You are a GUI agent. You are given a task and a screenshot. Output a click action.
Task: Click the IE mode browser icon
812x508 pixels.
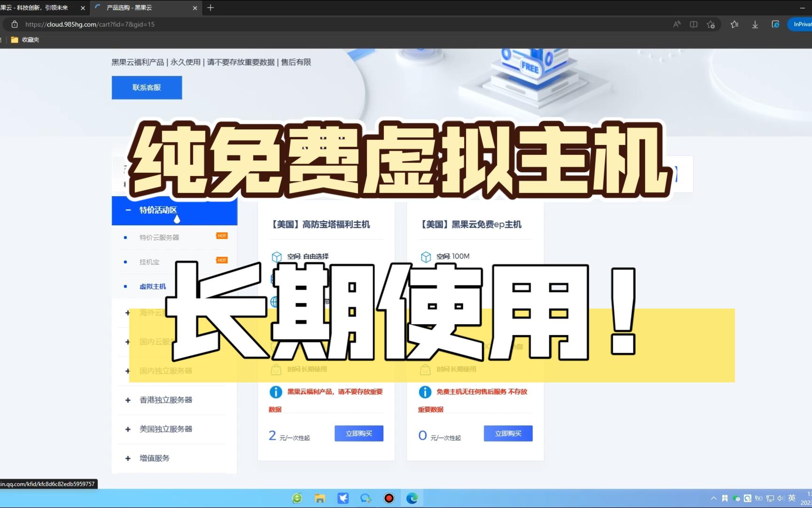coord(775,24)
